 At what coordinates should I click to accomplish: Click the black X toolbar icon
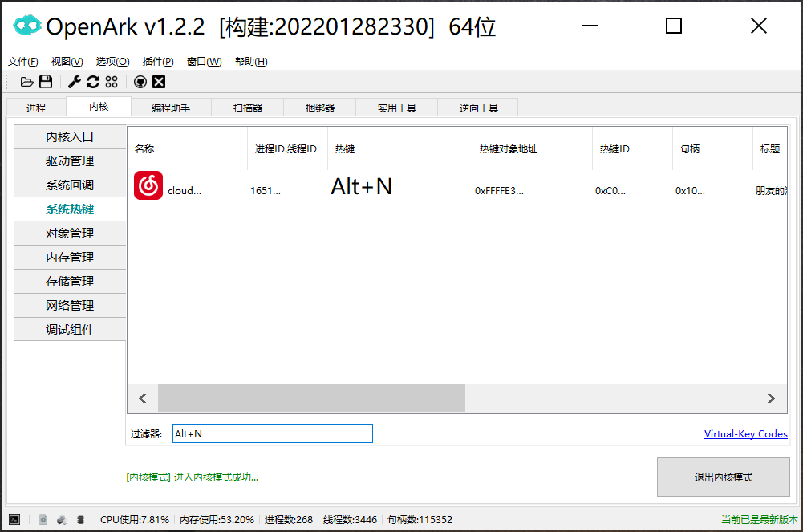159,82
